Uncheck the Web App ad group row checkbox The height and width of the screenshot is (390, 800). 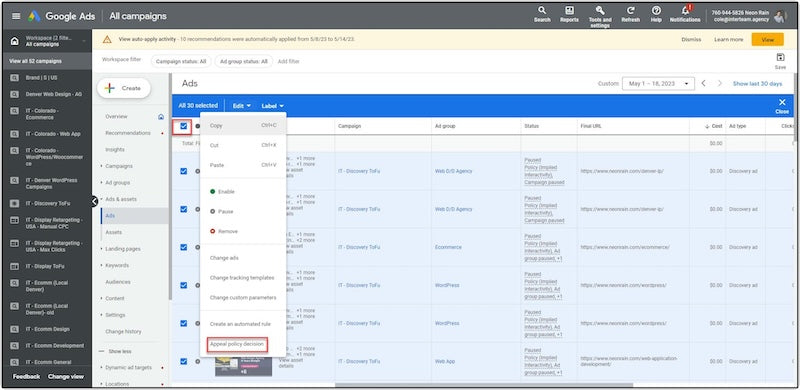[x=184, y=361]
